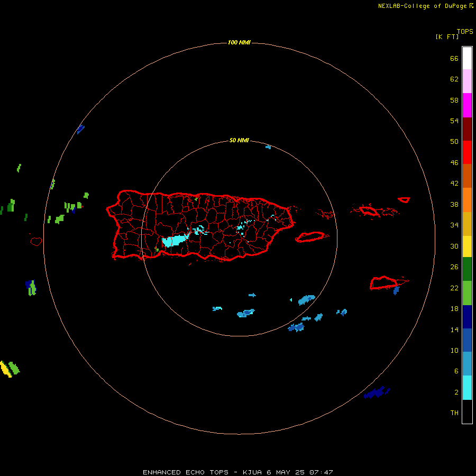
Task: Click the "ENHANCED ECHO TOPS" caption text
Action: point(186,472)
